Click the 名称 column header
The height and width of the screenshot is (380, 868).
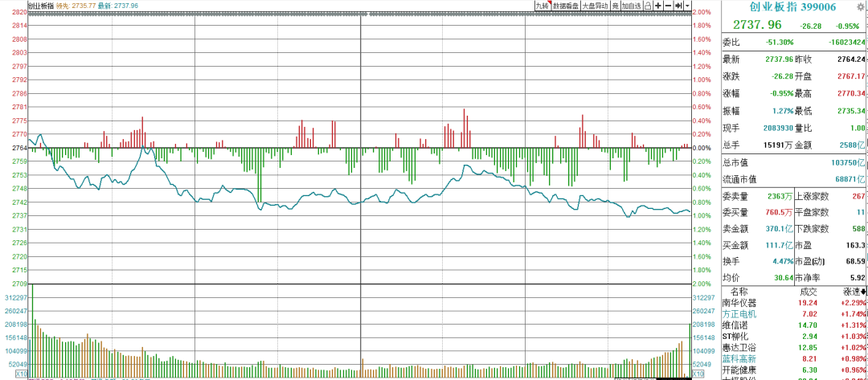click(739, 292)
